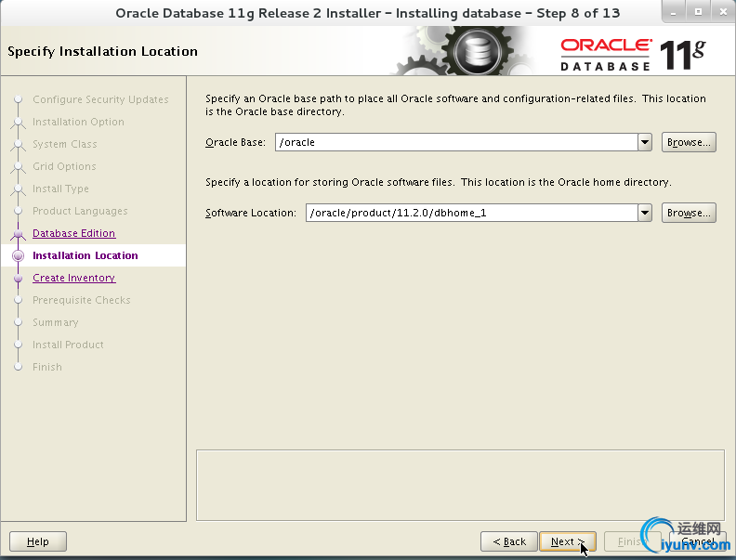Viewport: 736px width, 560px height.
Task: Close the installer window
Action: coord(723,12)
